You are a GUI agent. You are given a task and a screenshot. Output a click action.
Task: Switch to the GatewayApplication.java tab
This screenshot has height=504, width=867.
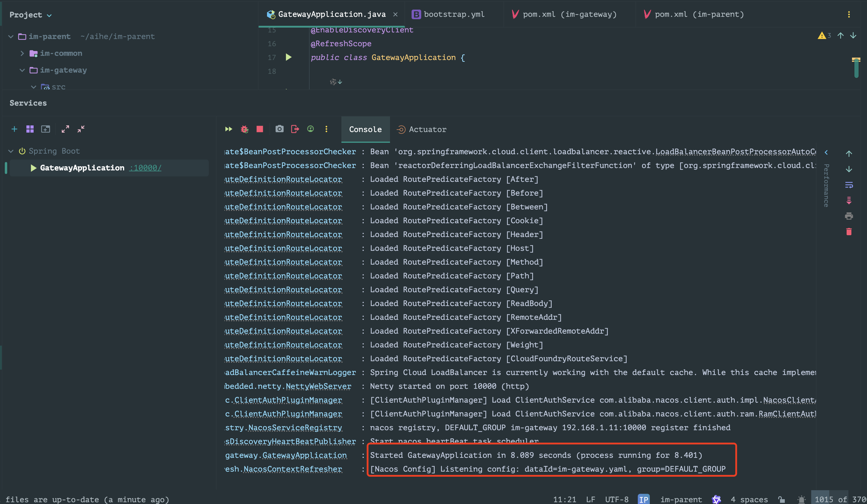pyautogui.click(x=332, y=14)
